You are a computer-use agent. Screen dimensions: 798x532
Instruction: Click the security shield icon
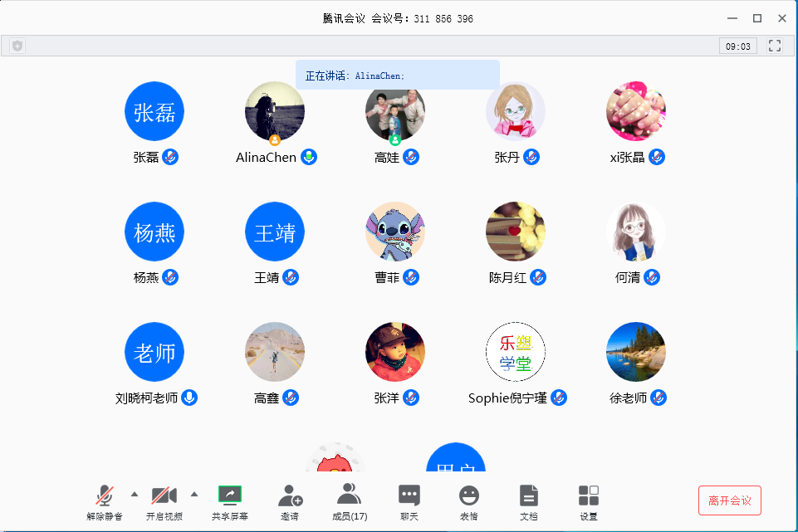coord(17,46)
